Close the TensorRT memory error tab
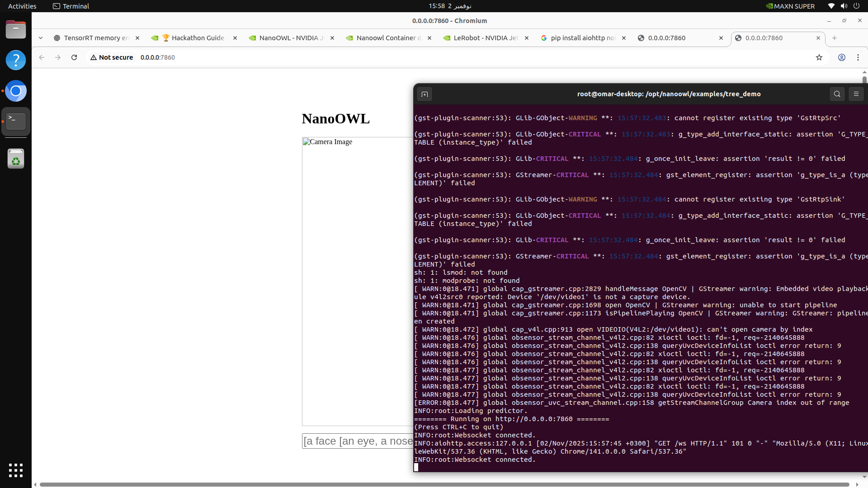This screenshot has height=488, width=868. tap(137, 38)
